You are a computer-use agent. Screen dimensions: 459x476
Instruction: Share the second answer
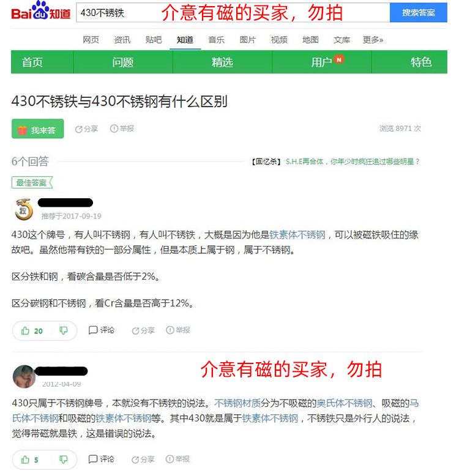[x=143, y=459]
